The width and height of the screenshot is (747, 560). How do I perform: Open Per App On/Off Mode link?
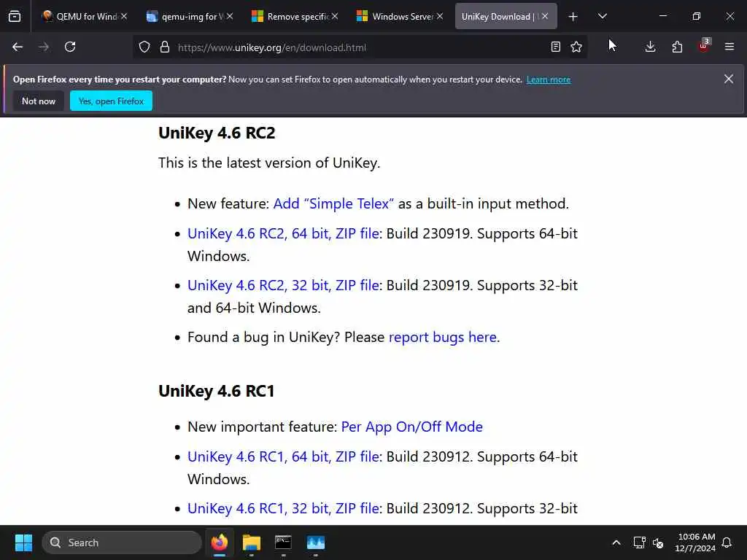411,427
